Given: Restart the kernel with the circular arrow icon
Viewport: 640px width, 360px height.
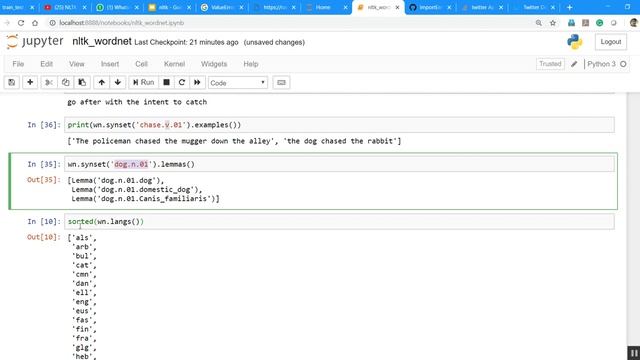Looking at the screenshot, I should [182, 82].
